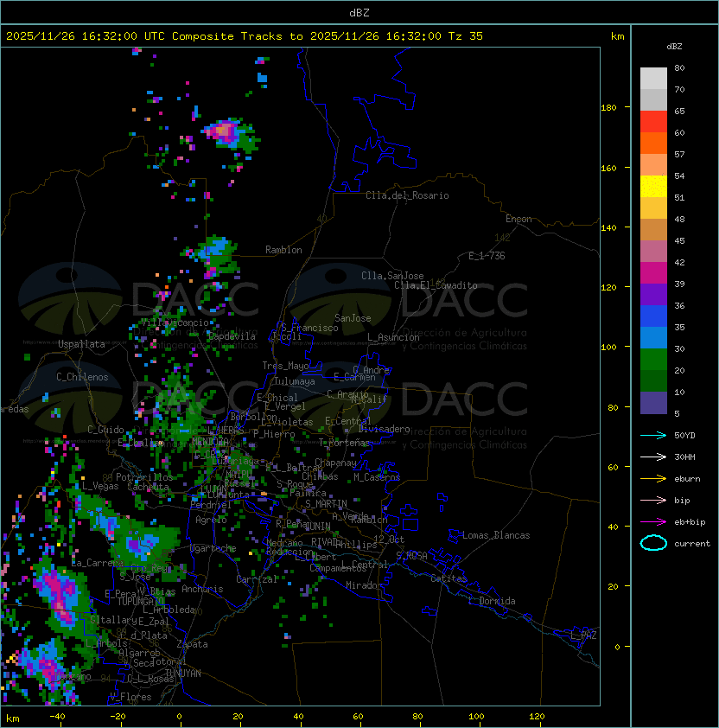This screenshot has height=728, width=719.
Task: Click the 50YD legend label
Action: click(684, 435)
